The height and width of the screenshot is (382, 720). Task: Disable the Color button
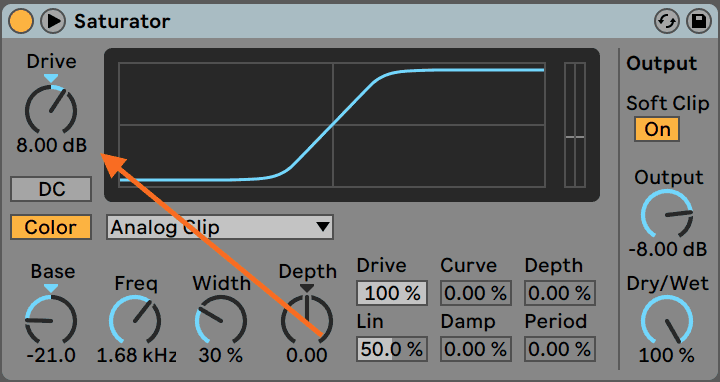[x=51, y=227]
